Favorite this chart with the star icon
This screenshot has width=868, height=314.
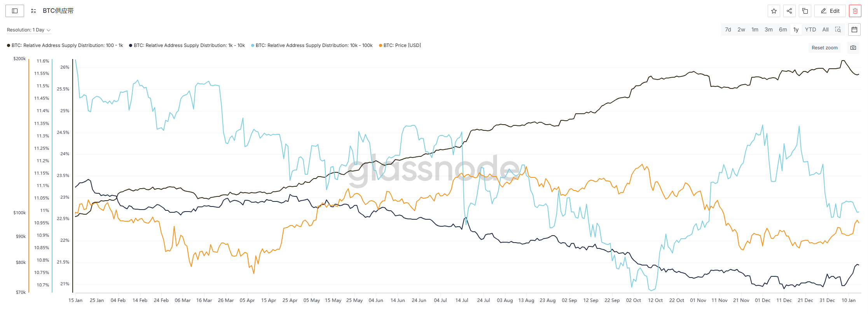click(774, 11)
